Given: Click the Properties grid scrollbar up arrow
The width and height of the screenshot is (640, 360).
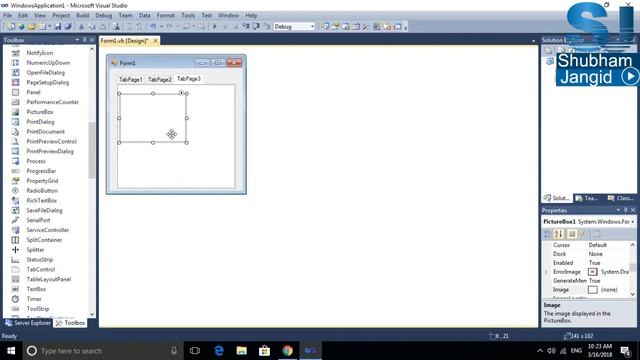Looking at the screenshot, I should pos(633,245).
